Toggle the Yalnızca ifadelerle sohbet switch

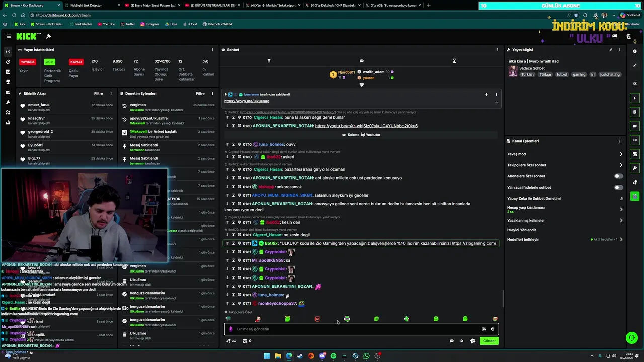click(x=618, y=188)
